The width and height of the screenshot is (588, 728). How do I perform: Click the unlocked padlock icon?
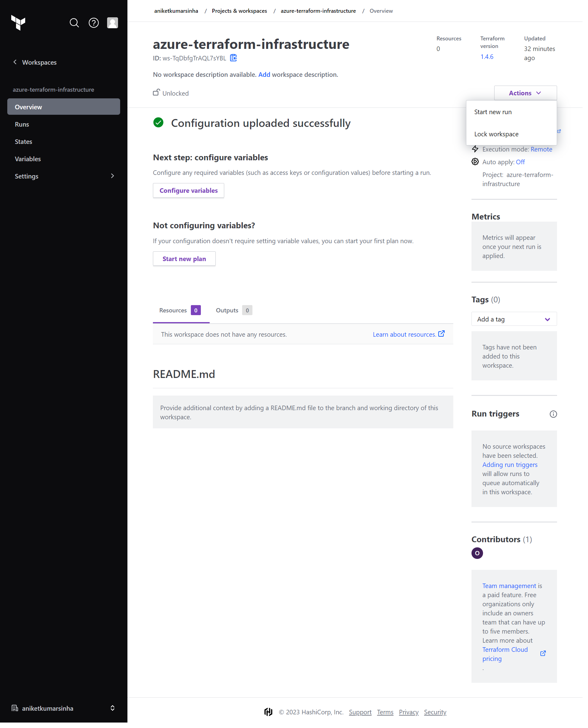pyautogui.click(x=157, y=93)
